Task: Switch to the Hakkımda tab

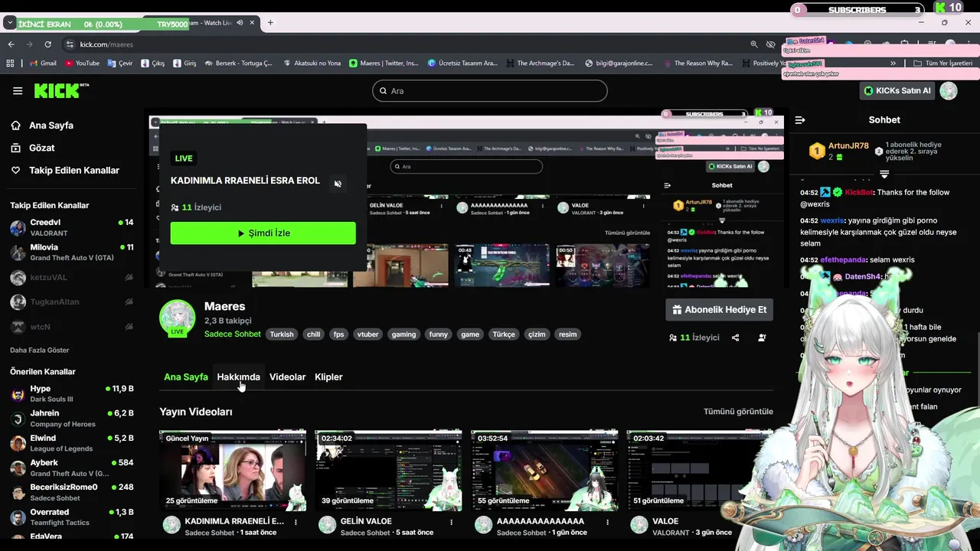Action: 238,377
